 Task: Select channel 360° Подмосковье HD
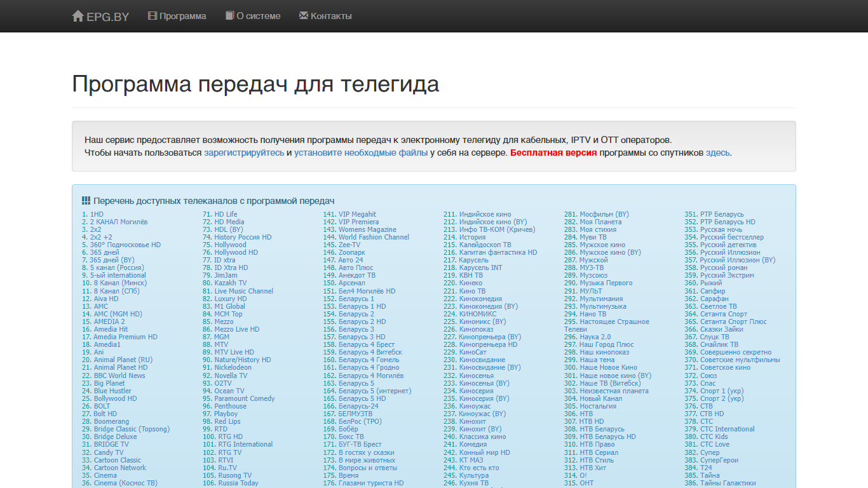tap(125, 245)
